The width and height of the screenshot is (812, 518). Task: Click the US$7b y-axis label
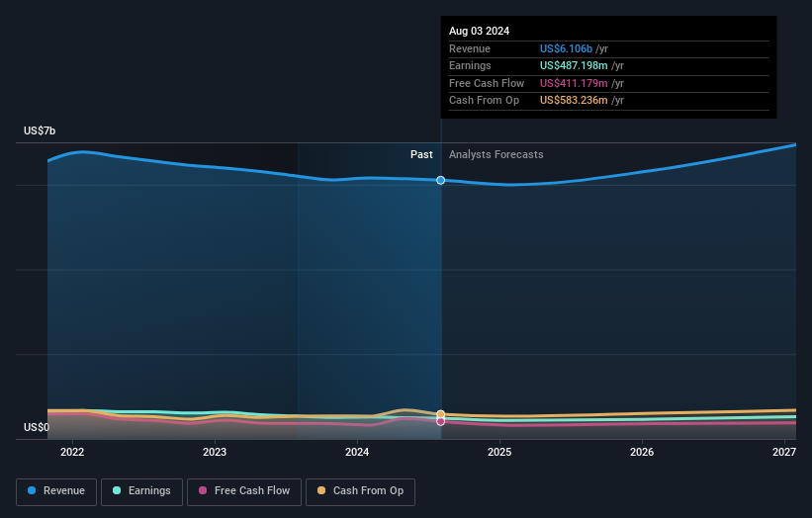(x=40, y=130)
